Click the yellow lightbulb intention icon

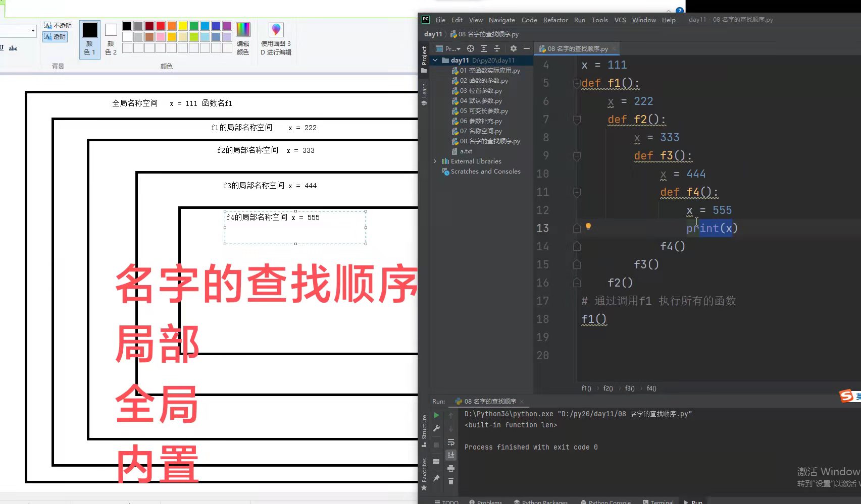588,227
